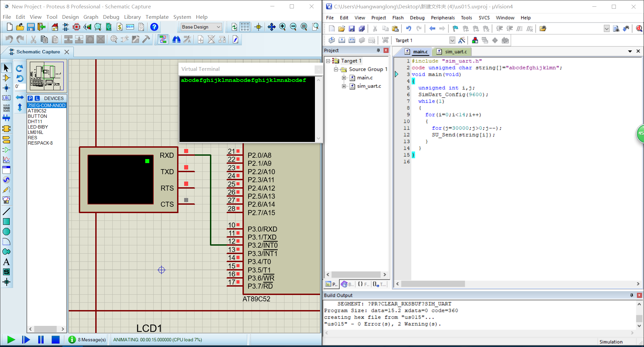Open the uVision Peripherals menu
The image size is (644, 347).
pyautogui.click(x=443, y=18)
